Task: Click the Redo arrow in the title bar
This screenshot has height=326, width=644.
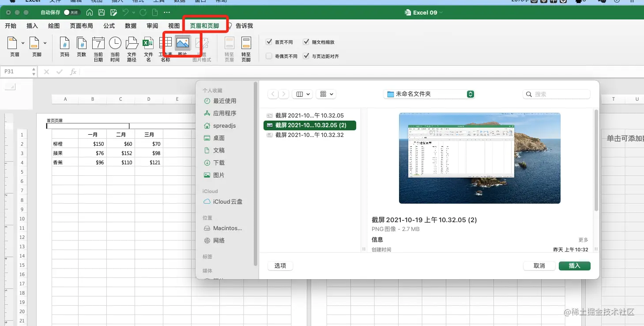Action: tap(143, 12)
